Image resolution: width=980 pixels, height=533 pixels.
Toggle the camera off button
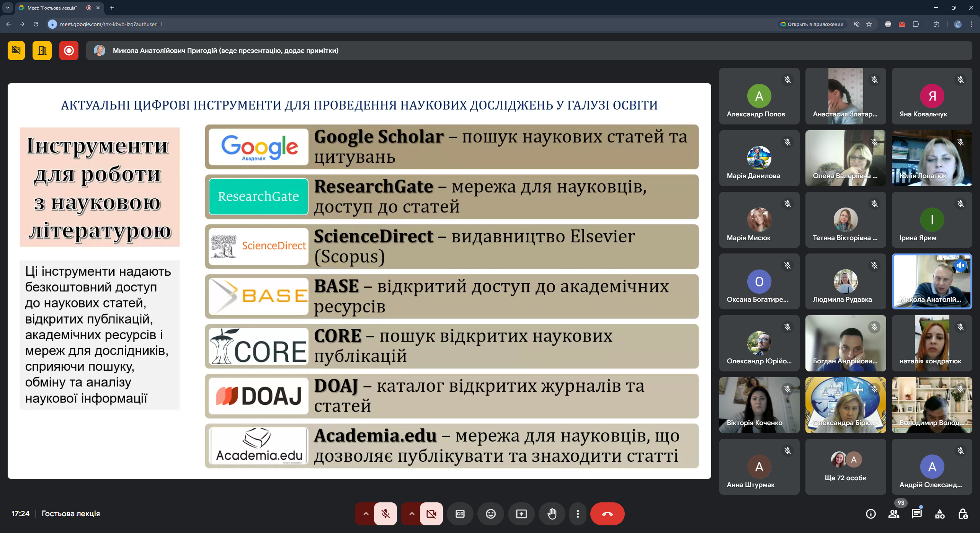tap(431, 514)
